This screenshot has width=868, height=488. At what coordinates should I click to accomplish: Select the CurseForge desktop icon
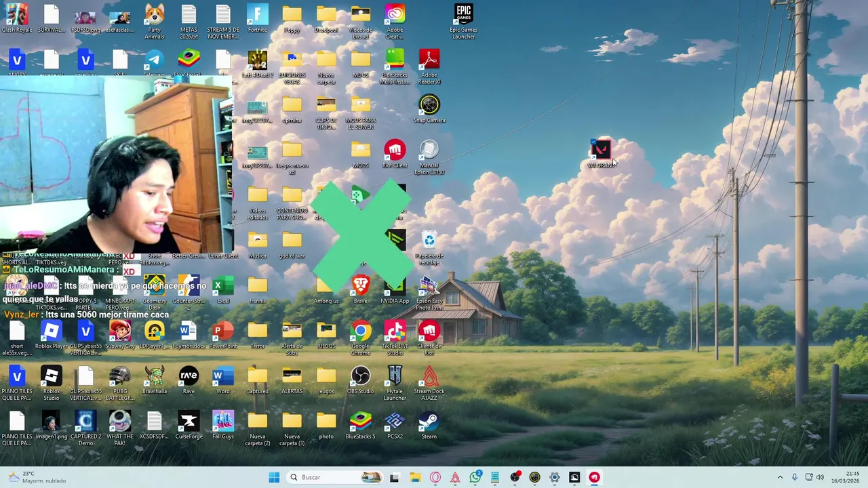coord(189,425)
